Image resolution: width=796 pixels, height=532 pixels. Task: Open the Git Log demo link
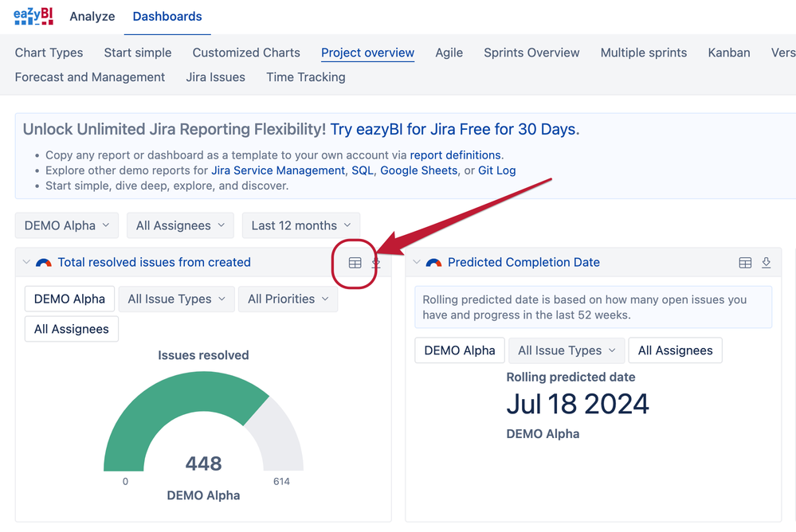click(497, 170)
